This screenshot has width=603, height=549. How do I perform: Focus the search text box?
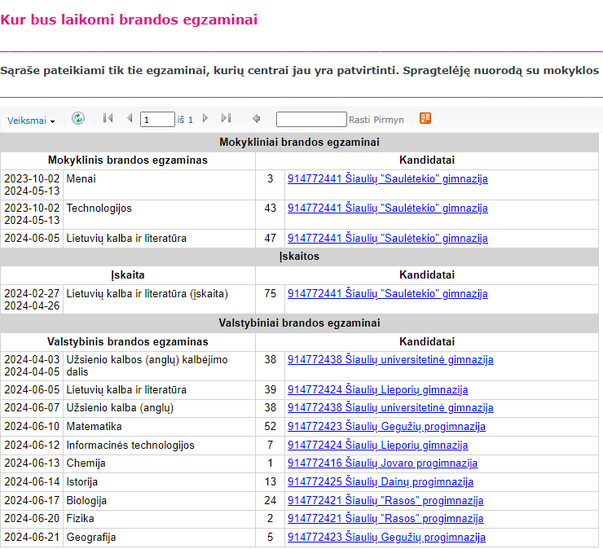311,119
